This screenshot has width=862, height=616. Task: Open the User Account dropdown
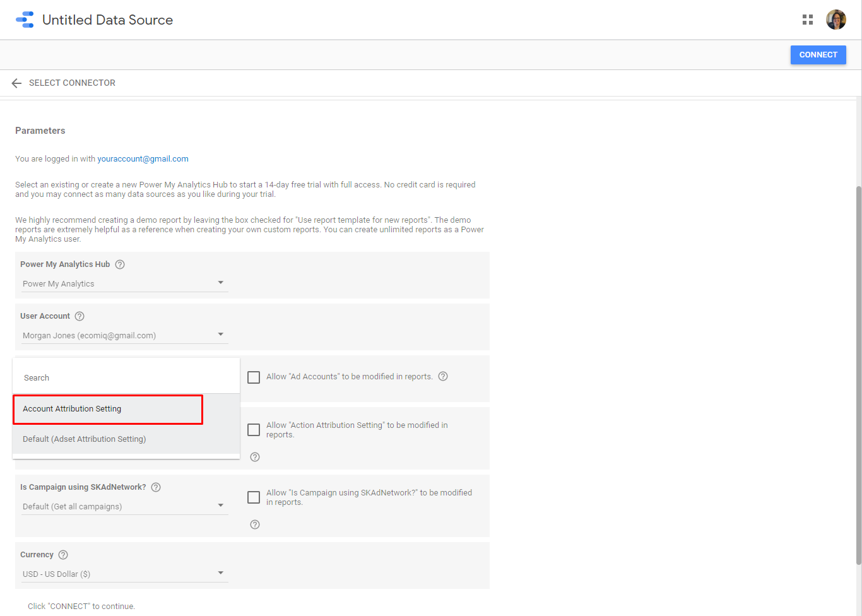point(124,335)
